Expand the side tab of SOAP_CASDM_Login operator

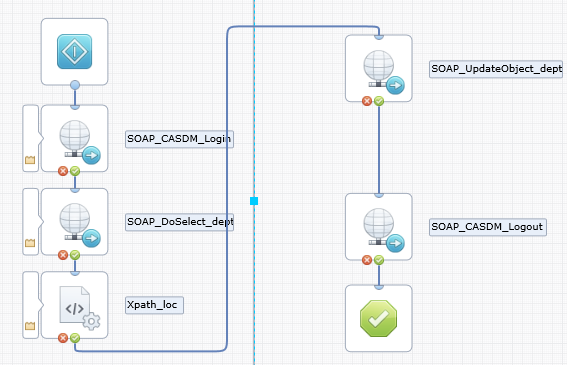[31, 139]
